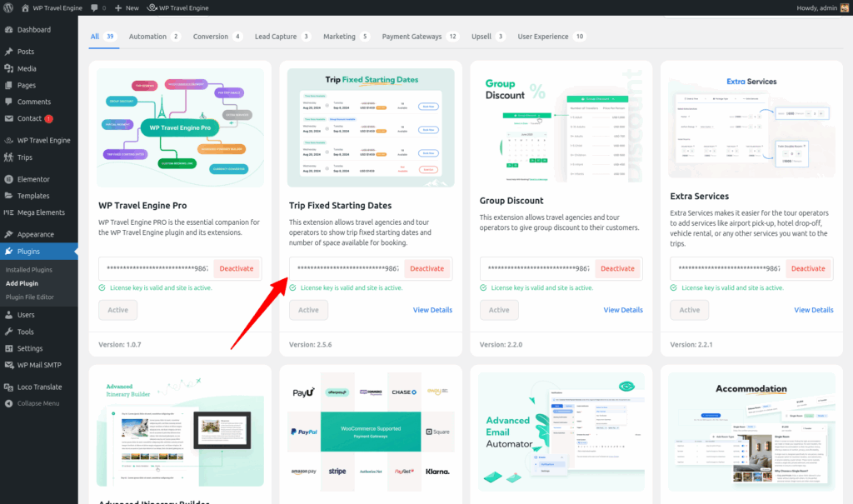Click the Tools wrench icon
The image size is (853, 504).
pos(8,332)
